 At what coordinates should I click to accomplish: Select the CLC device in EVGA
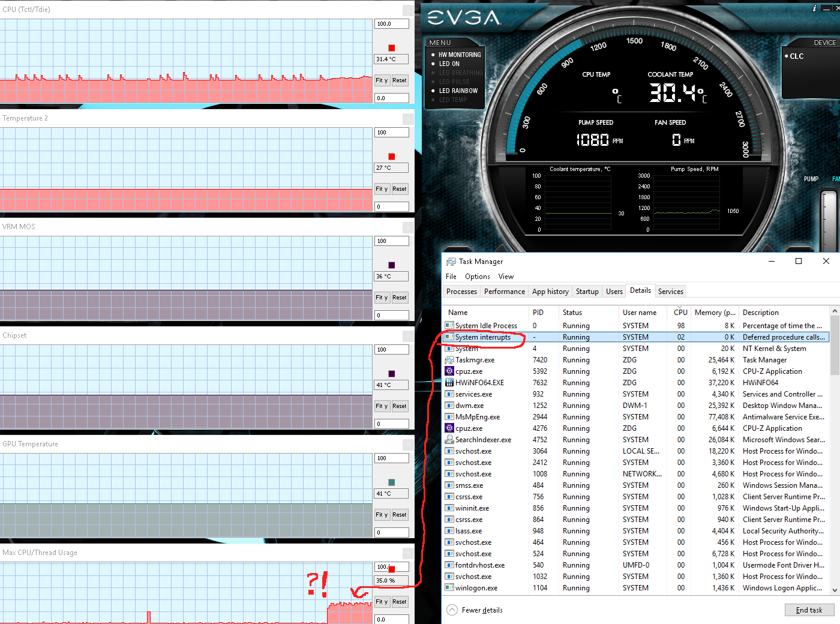[x=797, y=56]
